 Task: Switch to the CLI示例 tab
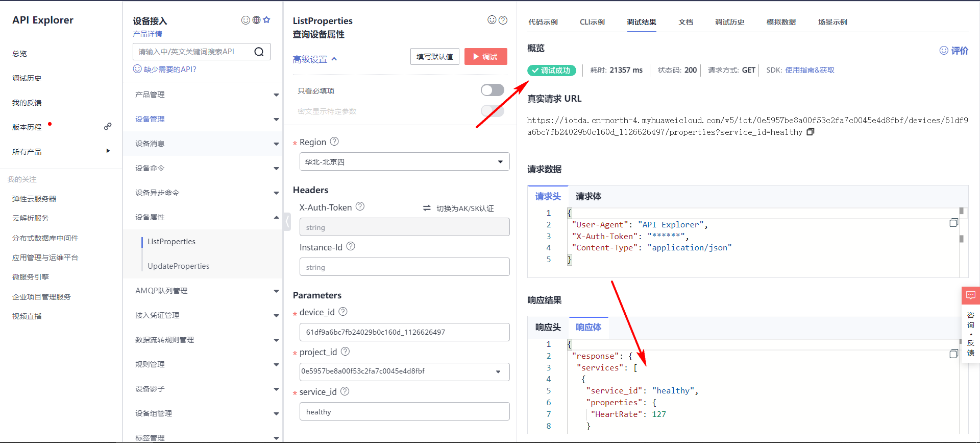pos(592,22)
